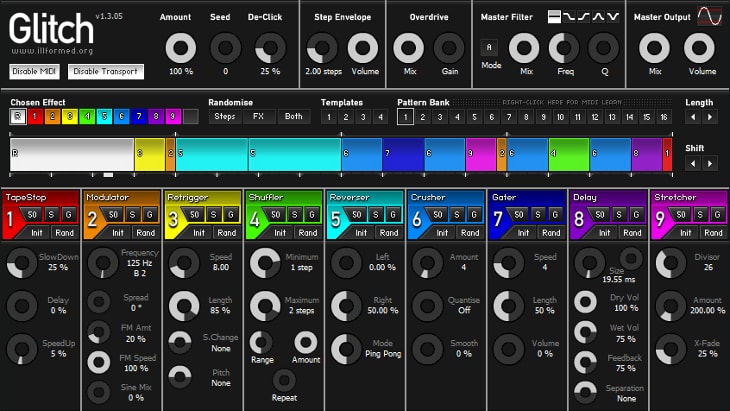Toggle the Stretcher S button
Screen dimensions: 730x411
pos(700,215)
